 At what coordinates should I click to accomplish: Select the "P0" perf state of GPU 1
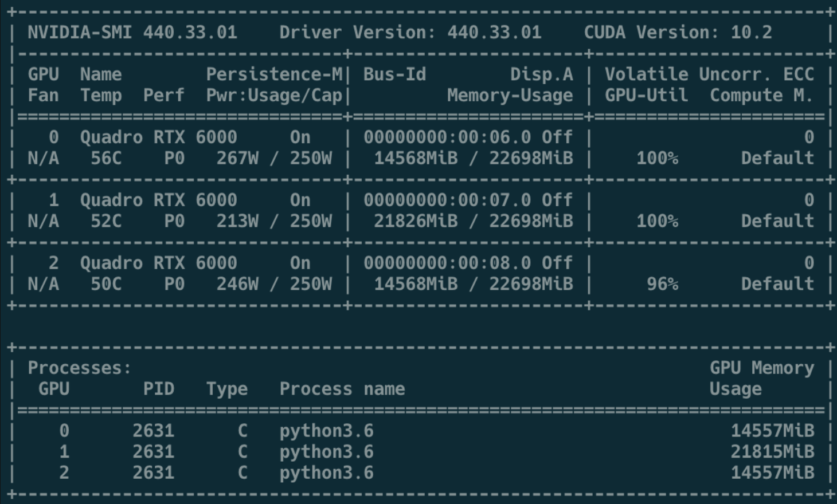[x=174, y=221]
